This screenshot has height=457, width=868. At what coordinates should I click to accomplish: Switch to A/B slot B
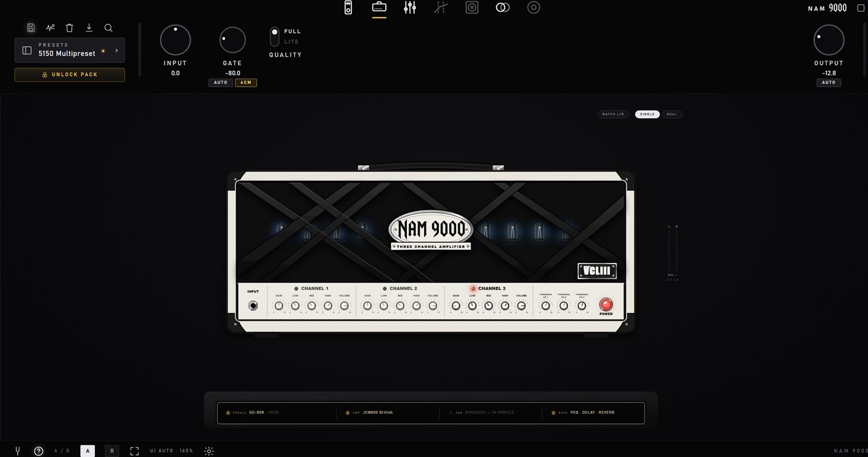pyautogui.click(x=112, y=451)
